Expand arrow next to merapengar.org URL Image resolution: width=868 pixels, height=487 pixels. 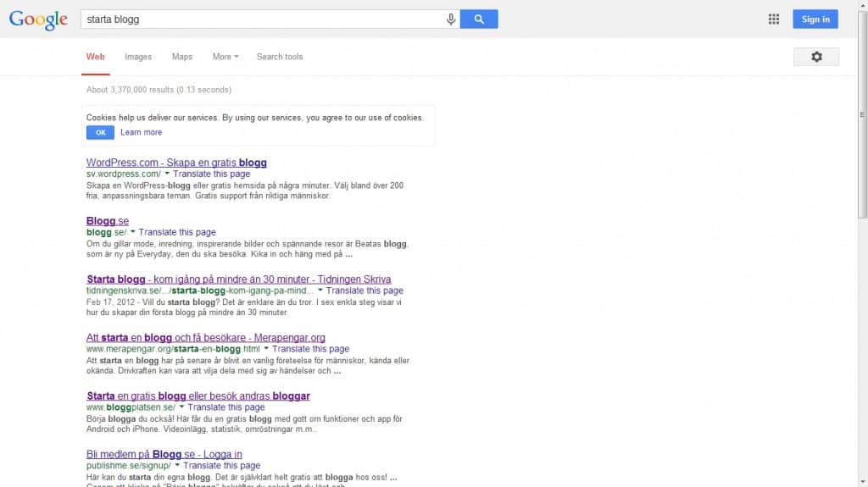[266, 349]
